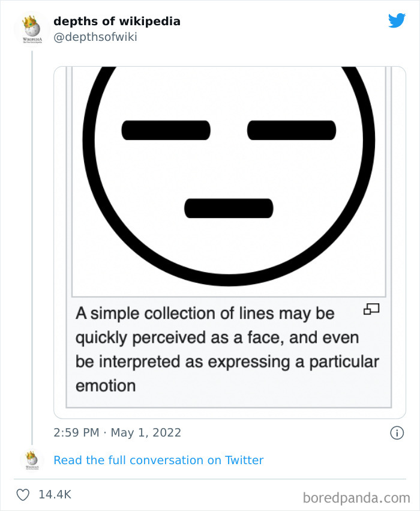Viewport: 420px width, 511px height.
Task: Click the small crowned Wikipedia avatar near link
Action: click(32, 460)
